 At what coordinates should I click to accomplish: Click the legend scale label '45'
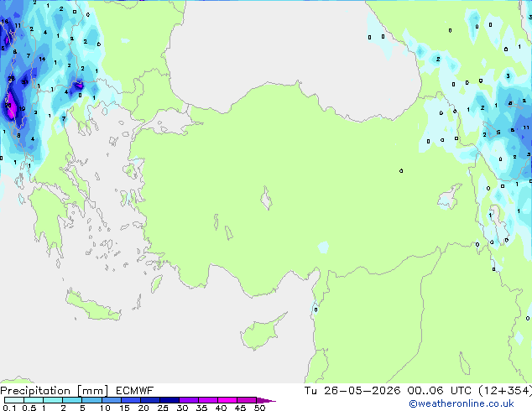point(240,408)
